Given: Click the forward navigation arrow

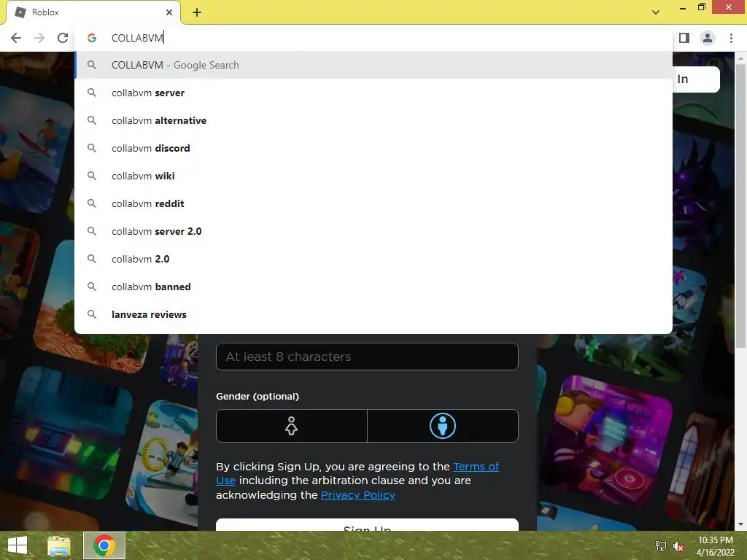Looking at the screenshot, I should click(39, 38).
